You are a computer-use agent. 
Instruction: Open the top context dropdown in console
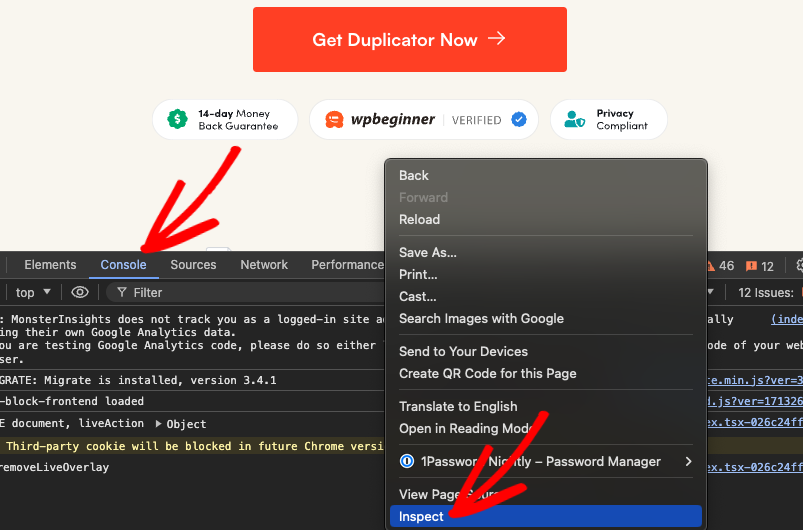pos(33,292)
